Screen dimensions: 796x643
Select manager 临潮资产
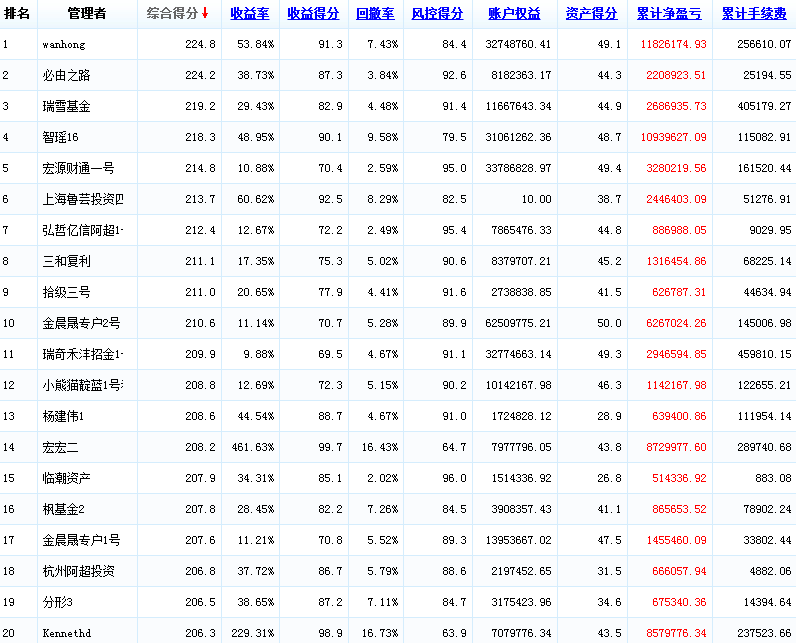tap(66, 478)
